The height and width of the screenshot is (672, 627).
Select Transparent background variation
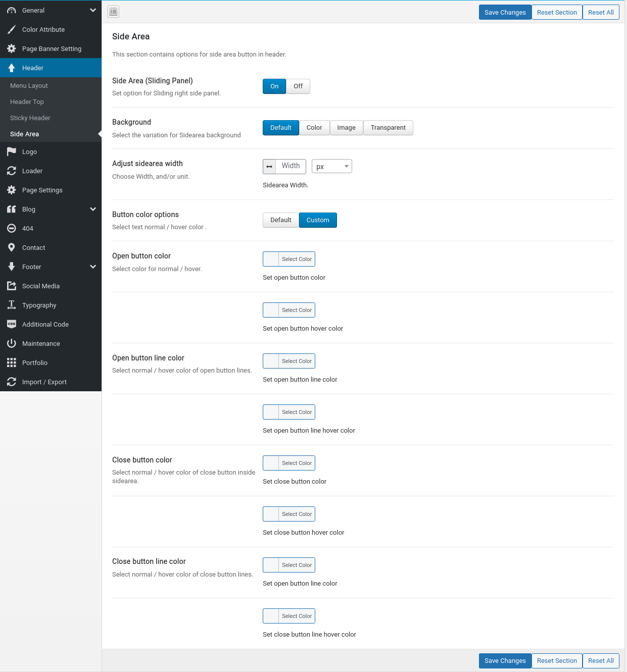[x=388, y=128]
